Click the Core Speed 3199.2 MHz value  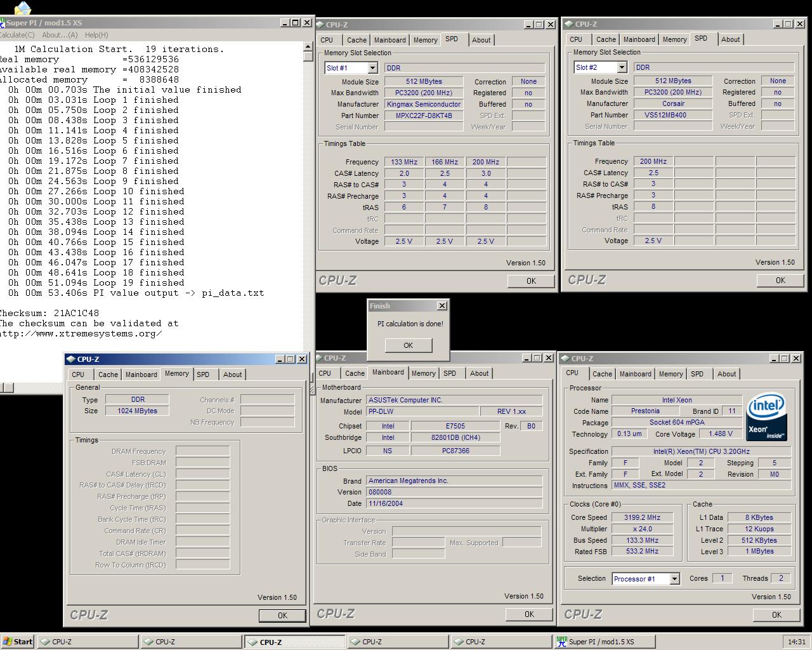click(642, 517)
